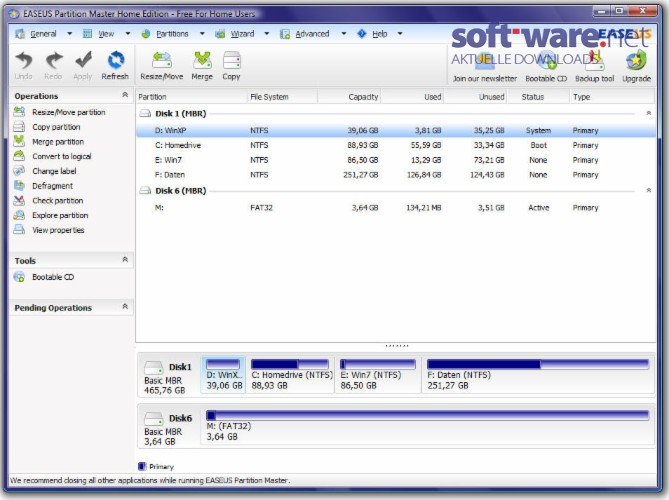This screenshot has width=669, height=500.
Task: Expand the General menu dropdown arrow
Action: tap(70, 34)
